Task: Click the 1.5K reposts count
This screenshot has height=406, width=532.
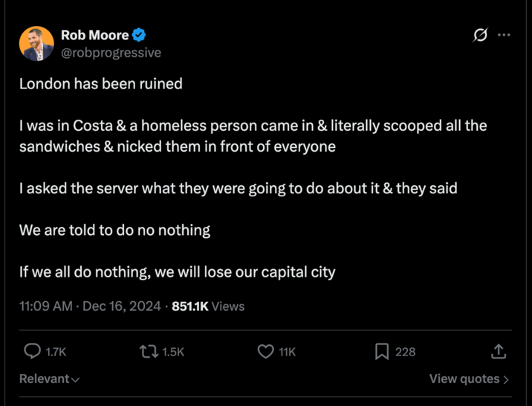Action: 173,352
